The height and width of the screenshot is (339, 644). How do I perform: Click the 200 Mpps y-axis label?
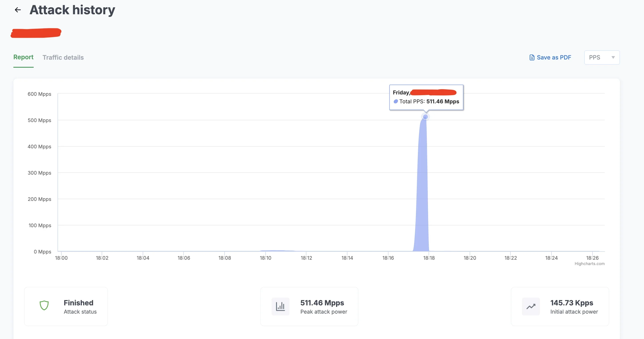coord(39,199)
